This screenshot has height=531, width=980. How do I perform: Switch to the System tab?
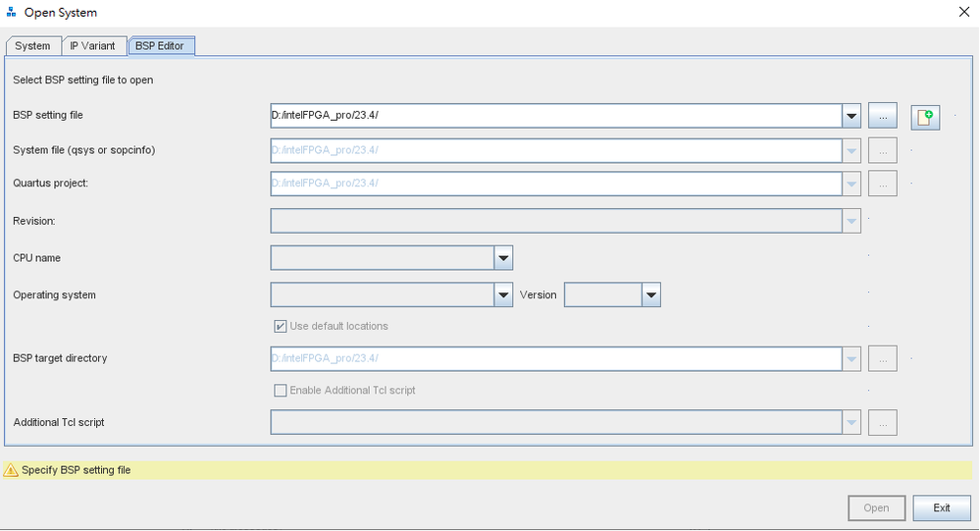click(32, 46)
